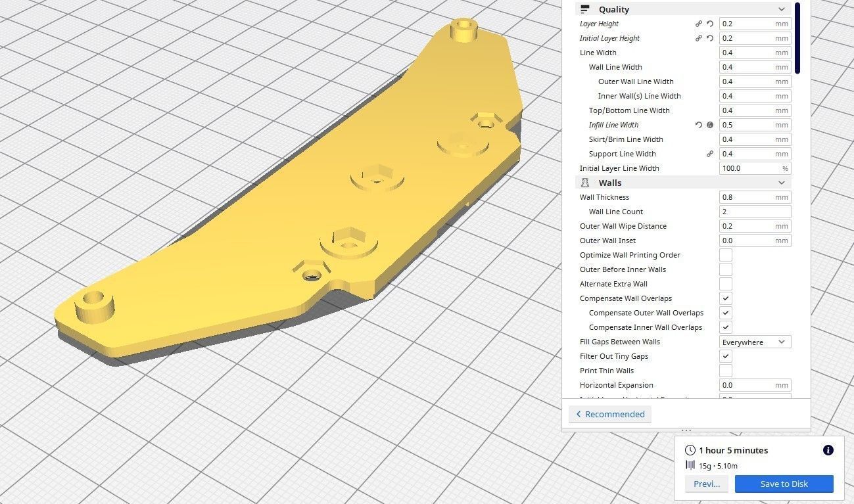The height and width of the screenshot is (504, 854).
Task: Edit the Top/Bottom Line Width field
Action: 755,110
